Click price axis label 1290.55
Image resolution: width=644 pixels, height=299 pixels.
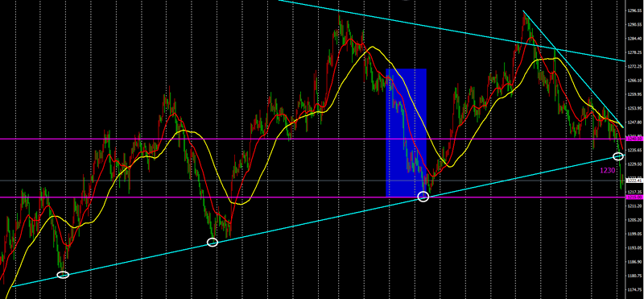634,25
